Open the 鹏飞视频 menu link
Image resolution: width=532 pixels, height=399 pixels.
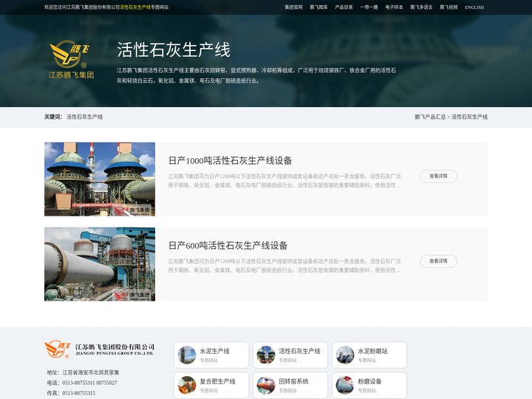(449, 7)
